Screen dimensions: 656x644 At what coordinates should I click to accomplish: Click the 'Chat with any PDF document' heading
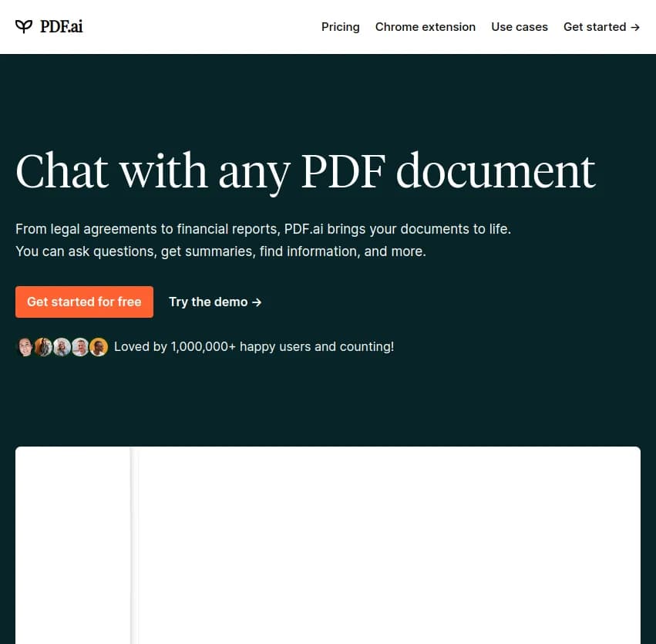[305, 172]
